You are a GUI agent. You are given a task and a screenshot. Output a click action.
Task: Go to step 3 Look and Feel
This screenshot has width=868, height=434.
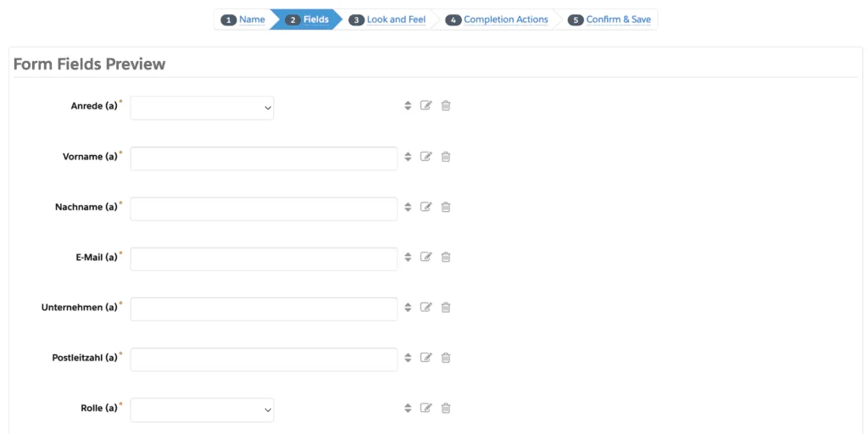[x=387, y=19]
